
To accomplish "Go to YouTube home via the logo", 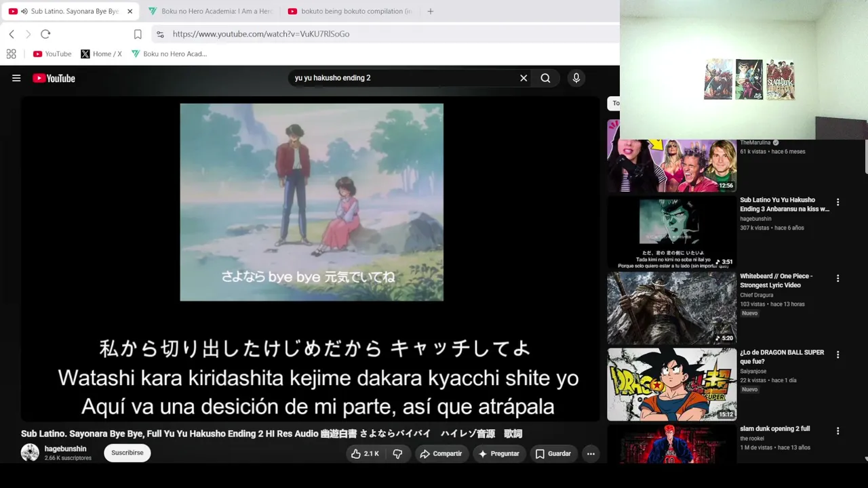I will (x=54, y=78).
